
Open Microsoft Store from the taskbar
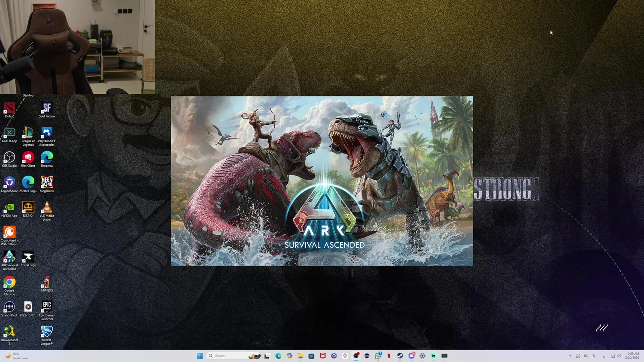click(311, 356)
